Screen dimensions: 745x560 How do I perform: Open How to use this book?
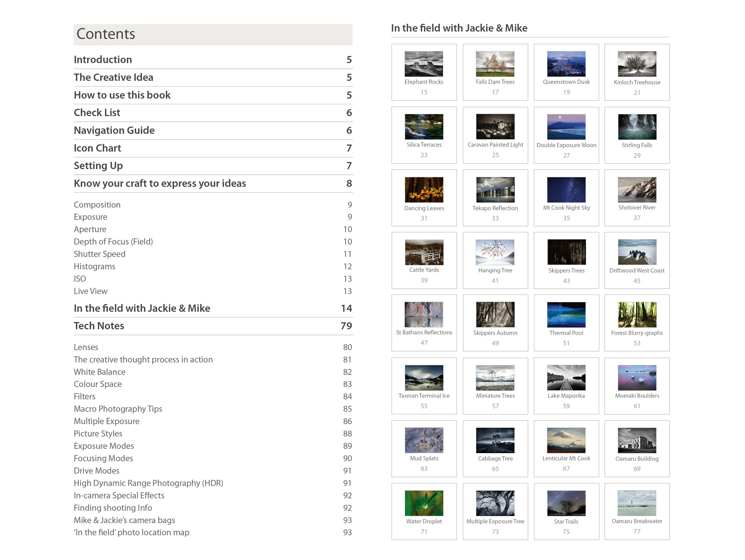(x=213, y=95)
